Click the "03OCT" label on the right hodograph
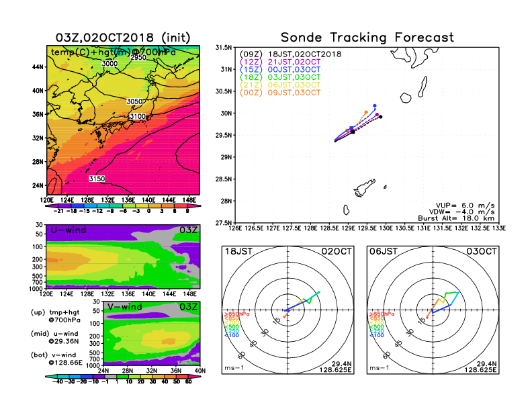 (x=481, y=251)
